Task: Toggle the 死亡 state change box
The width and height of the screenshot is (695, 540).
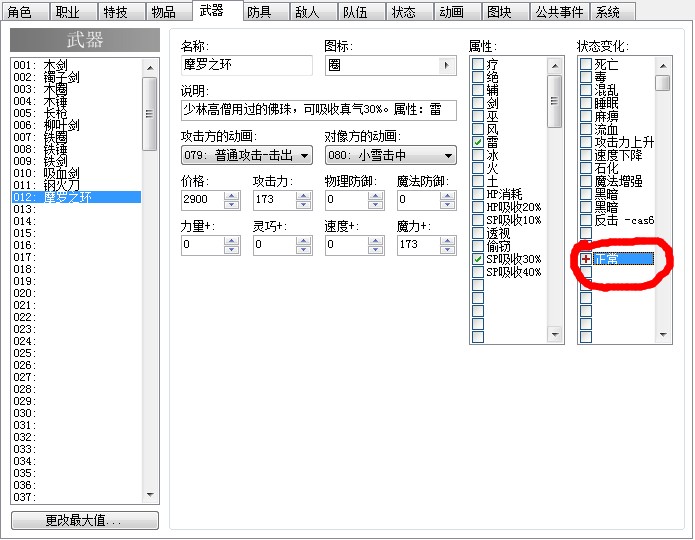Action: pos(586,64)
